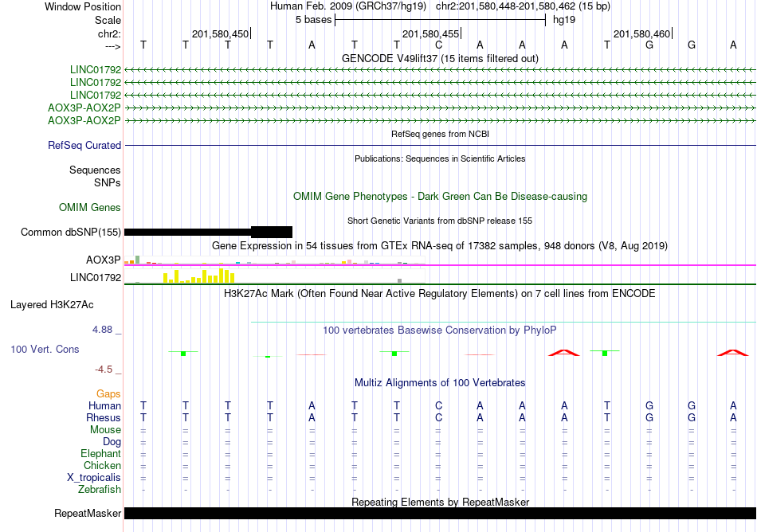Image resolution: width=757 pixels, height=532 pixels.
Task: Select the Chicken alignment row label
Action: coord(102,465)
